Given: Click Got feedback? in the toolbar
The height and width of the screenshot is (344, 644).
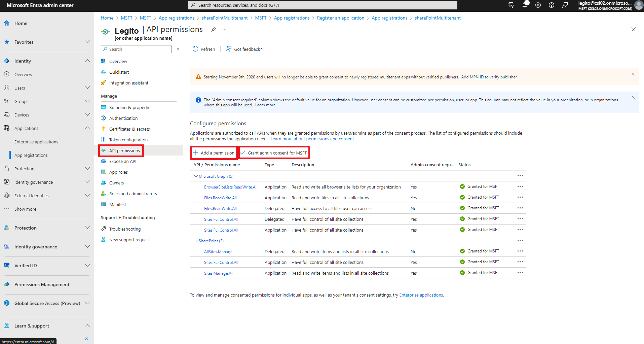Looking at the screenshot, I should (x=244, y=49).
